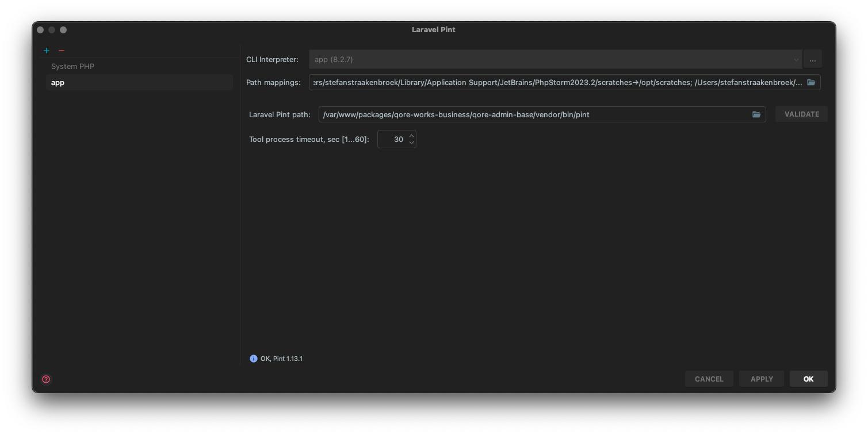Dismiss the dialog with CANCEL
This screenshot has width=868, height=435.
tap(709, 379)
